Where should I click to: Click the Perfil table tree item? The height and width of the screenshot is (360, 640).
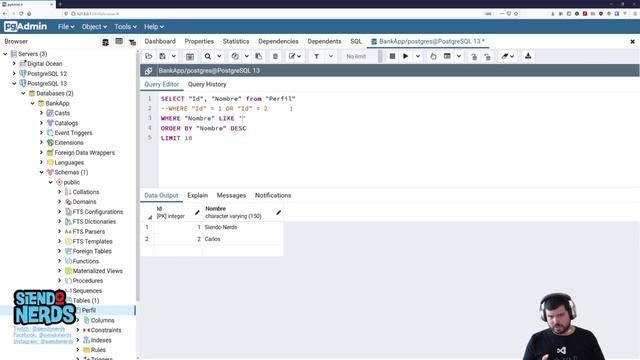[89, 310]
